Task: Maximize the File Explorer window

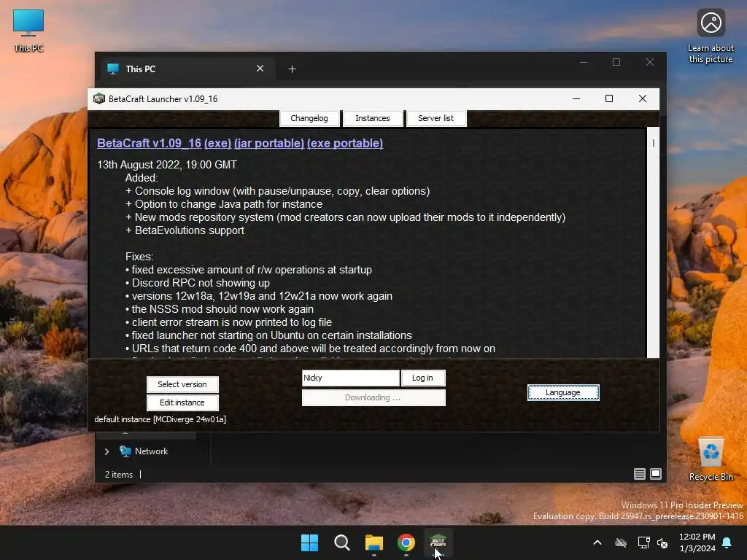Action: [616, 63]
